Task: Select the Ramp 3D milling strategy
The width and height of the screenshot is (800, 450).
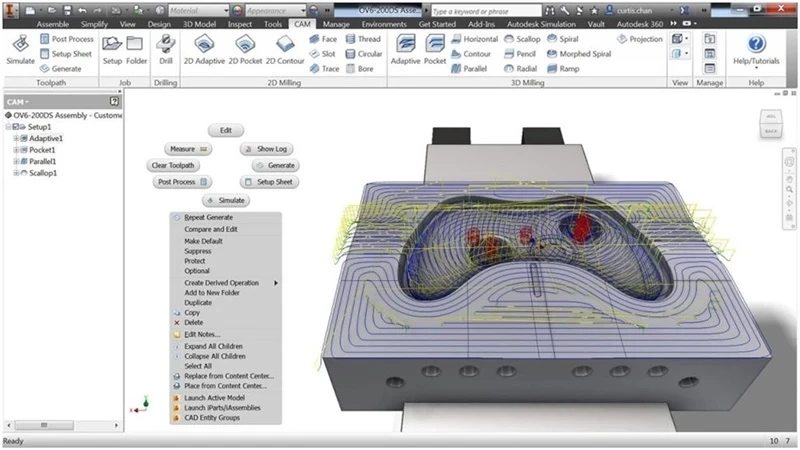Action: pos(563,68)
